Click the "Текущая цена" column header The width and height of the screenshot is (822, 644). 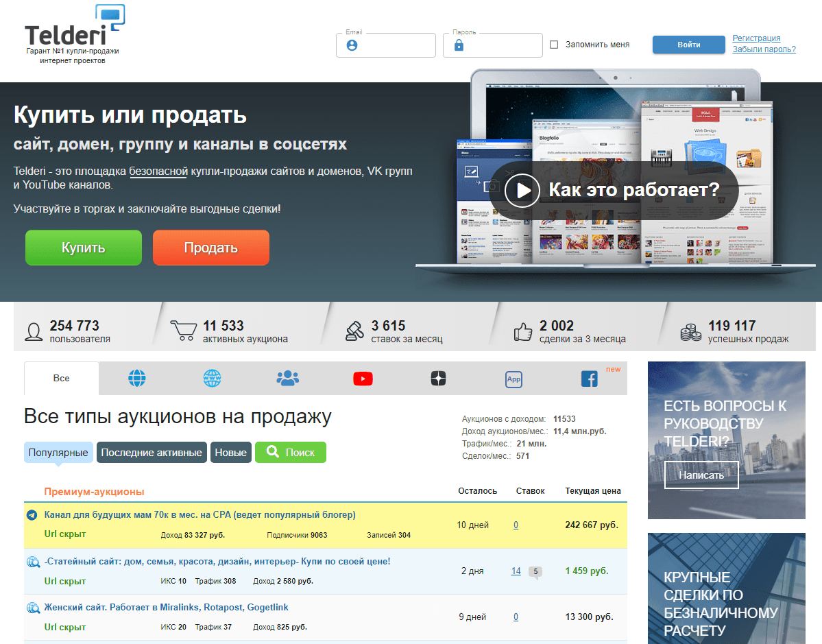coord(593,491)
